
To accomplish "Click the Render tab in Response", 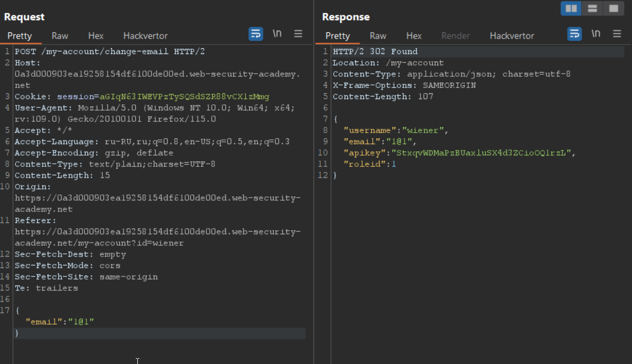I will coord(455,36).
